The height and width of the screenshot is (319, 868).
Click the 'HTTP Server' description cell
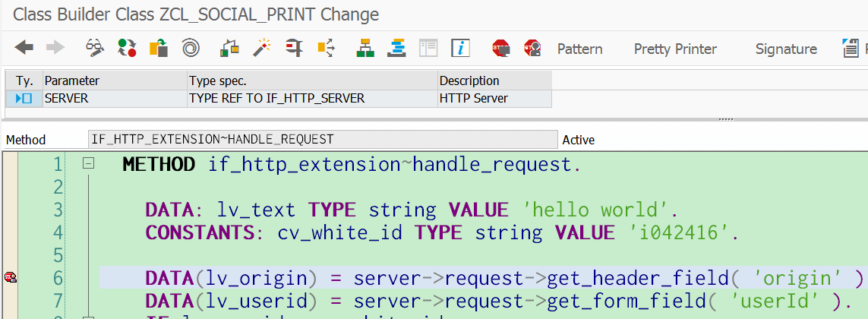click(x=494, y=99)
